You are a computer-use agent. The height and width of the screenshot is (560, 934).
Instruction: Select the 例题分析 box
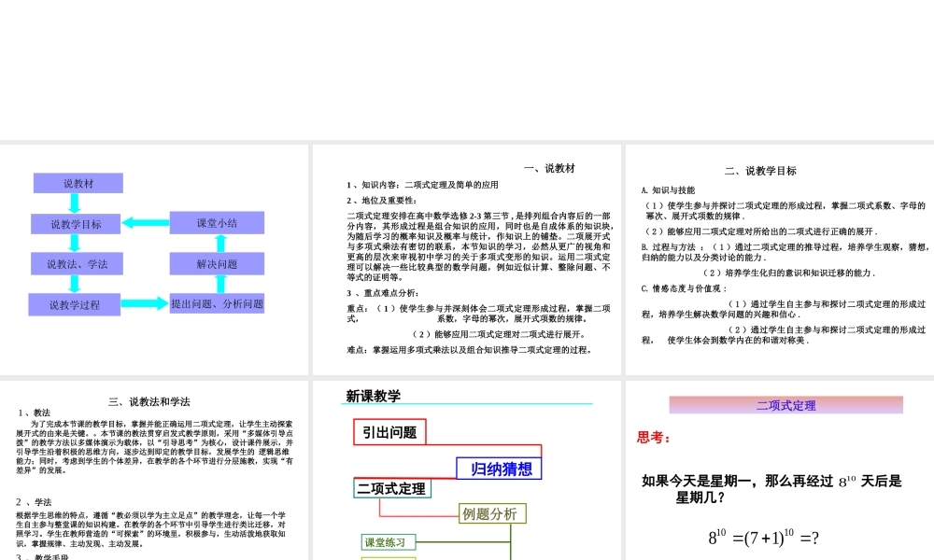coord(489,512)
